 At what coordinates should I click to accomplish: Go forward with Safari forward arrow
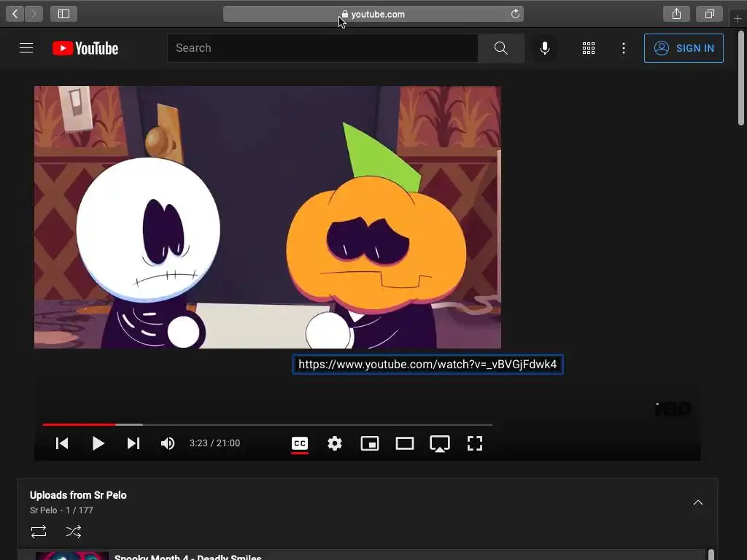point(34,14)
